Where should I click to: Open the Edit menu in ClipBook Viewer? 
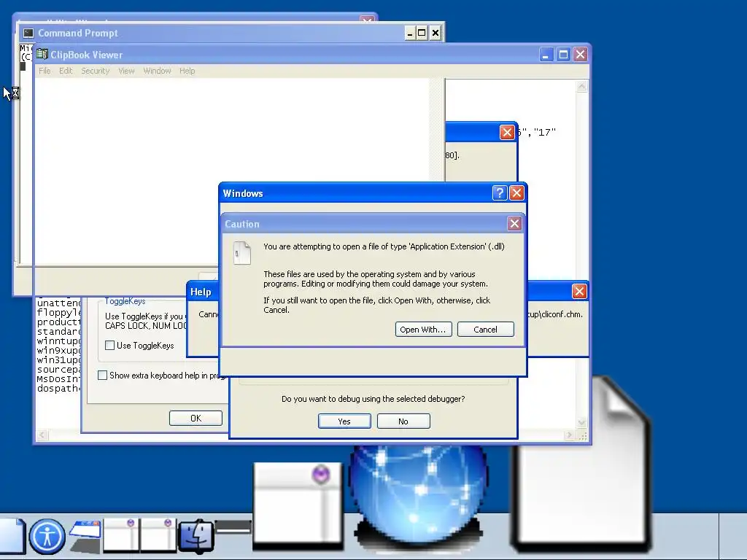(x=66, y=71)
